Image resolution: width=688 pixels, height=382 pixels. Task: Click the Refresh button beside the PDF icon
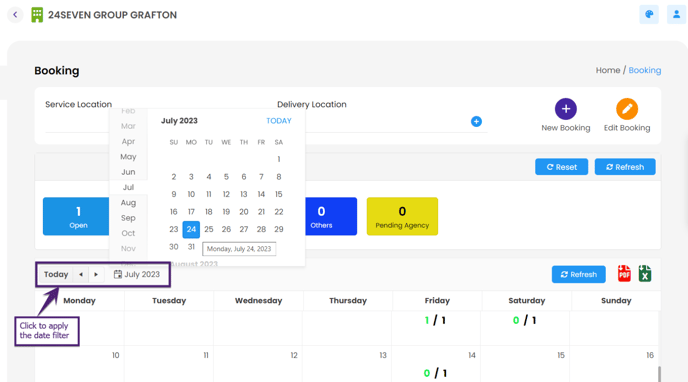tap(578, 275)
